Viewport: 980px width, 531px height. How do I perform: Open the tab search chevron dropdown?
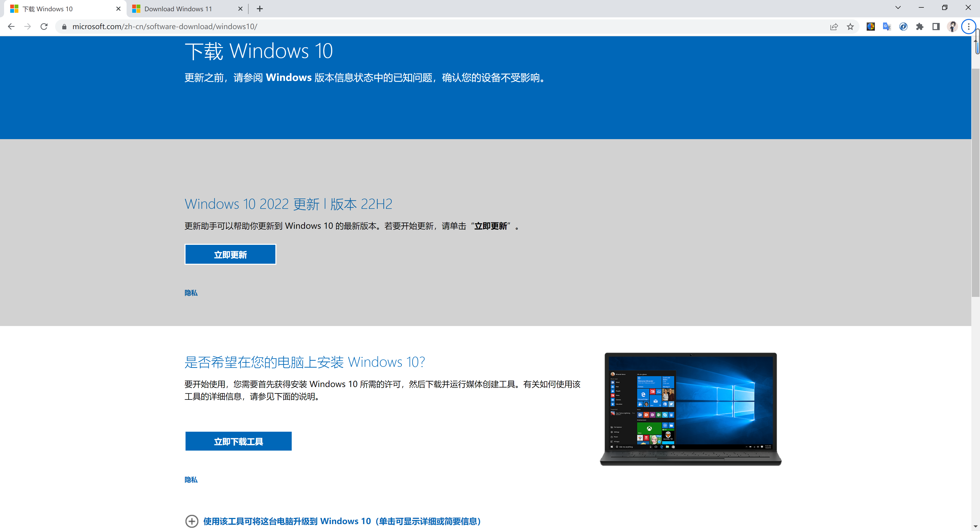[x=898, y=8]
